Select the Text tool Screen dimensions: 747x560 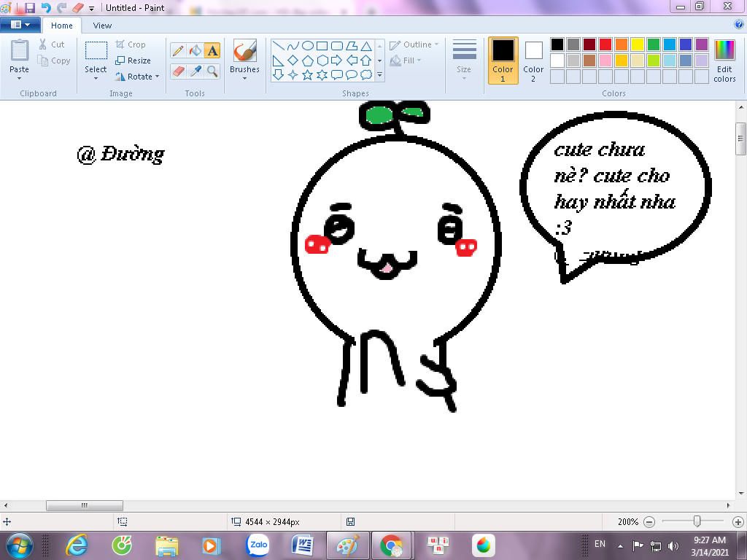[212, 50]
